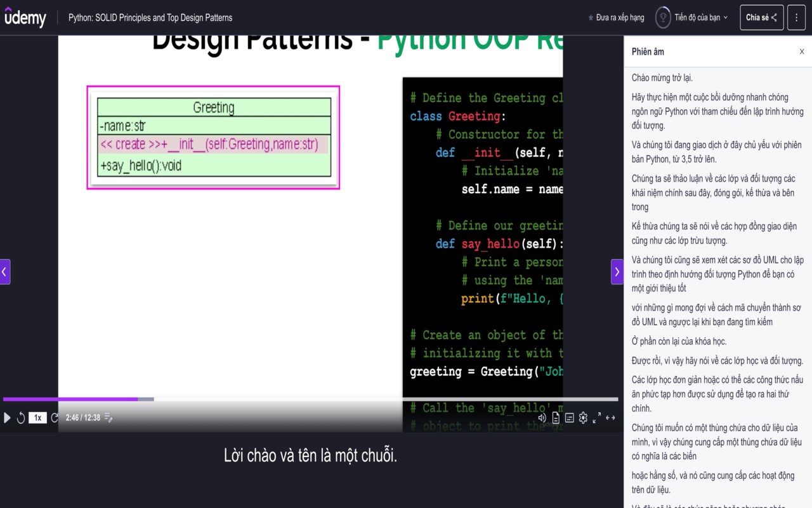Toggle the transcript panel icon

(556, 418)
